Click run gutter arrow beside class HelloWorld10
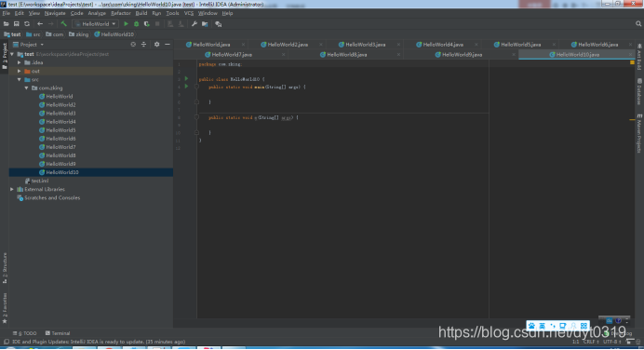Viewport: 644px width, 350px height. (186, 78)
